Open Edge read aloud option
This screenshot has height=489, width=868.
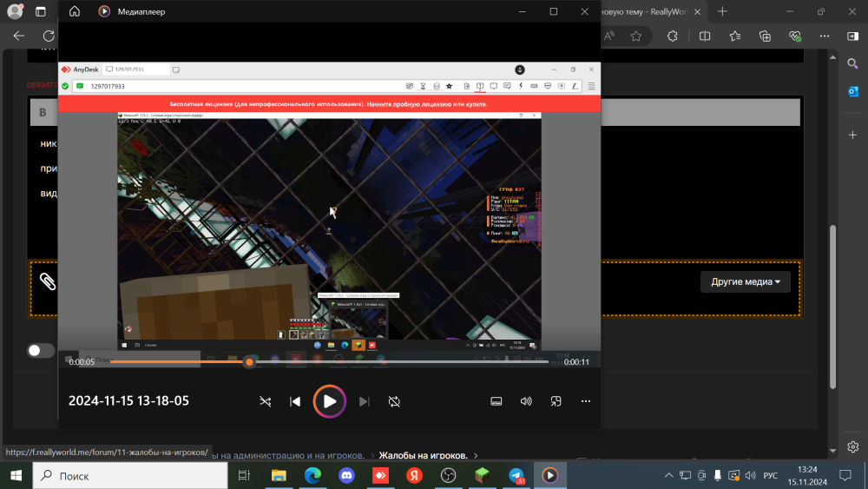[609, 36]
